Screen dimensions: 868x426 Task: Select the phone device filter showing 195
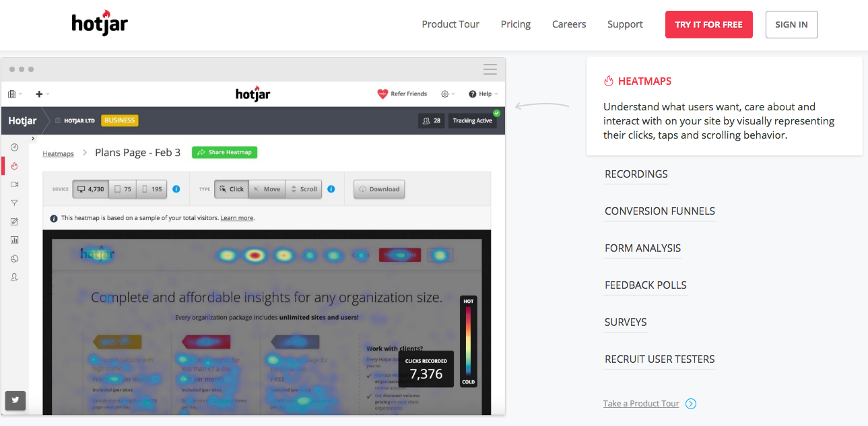click(152, 189)
